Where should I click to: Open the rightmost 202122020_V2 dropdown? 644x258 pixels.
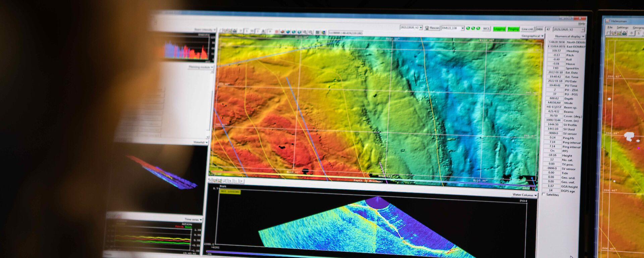(569, 30)
